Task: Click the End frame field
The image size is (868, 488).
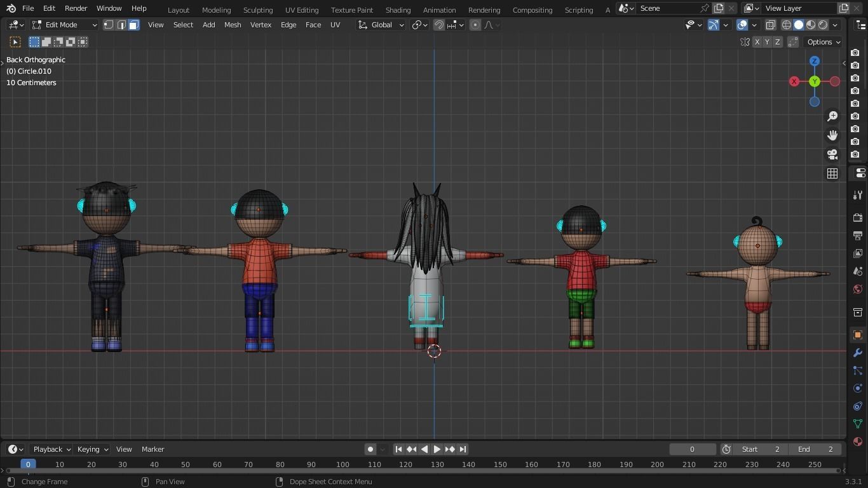Action: 815,449
